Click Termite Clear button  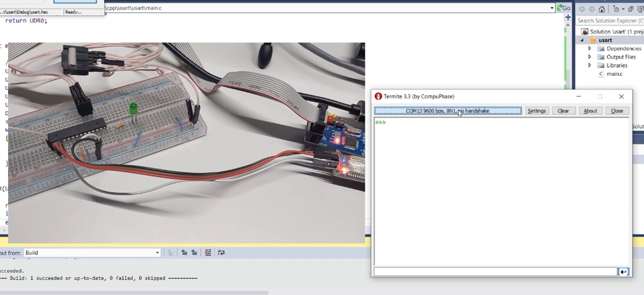coord(563,111)
